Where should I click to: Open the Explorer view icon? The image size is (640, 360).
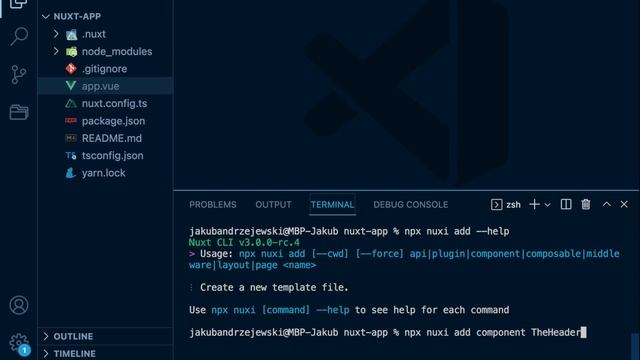(18, 4)
